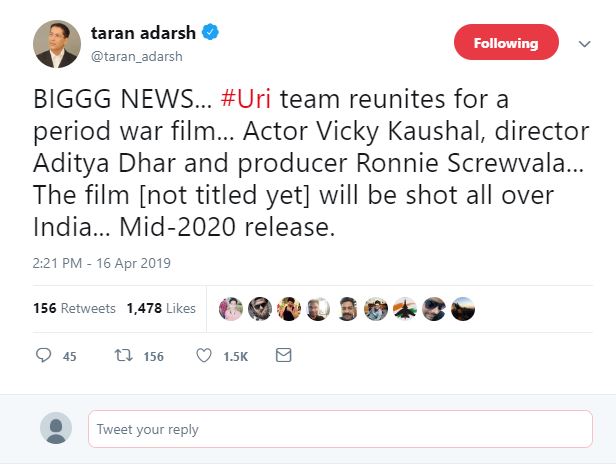Click the envelope direct message icon

click(283, 355)
